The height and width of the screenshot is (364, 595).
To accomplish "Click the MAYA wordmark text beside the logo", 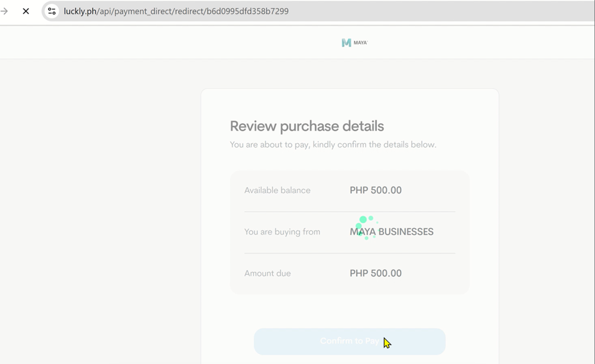I will (x=360, y=43).
